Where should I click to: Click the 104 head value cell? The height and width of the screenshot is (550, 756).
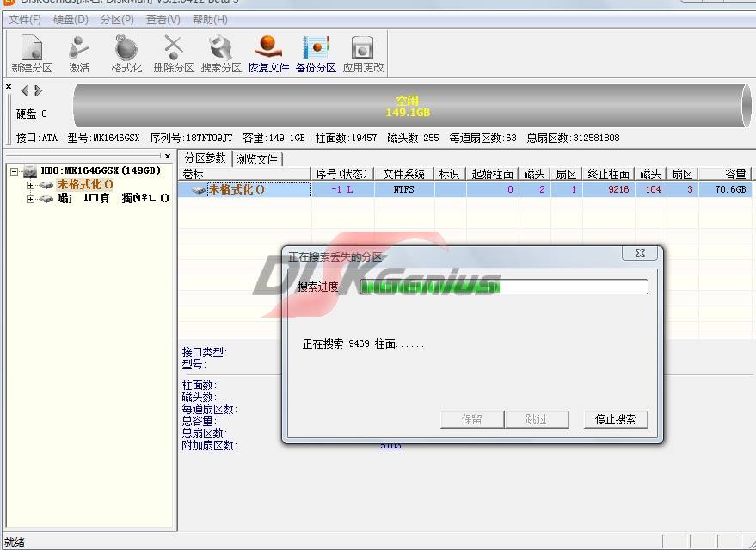(650, 189)
